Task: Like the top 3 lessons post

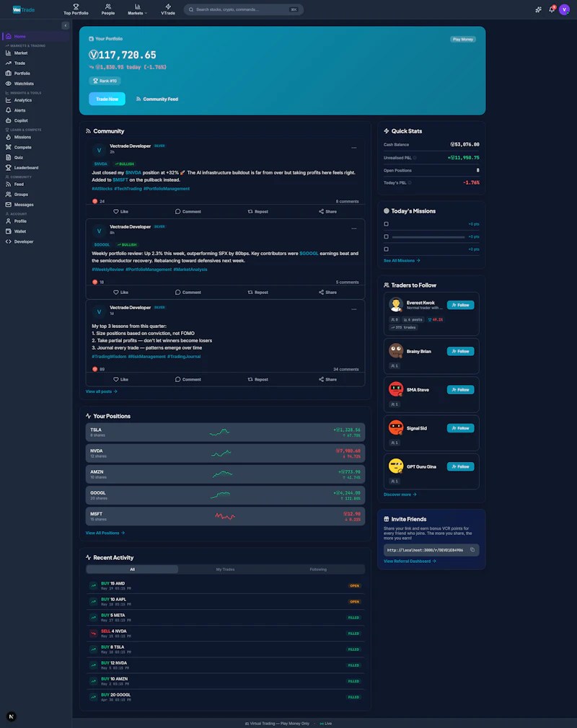Action: pos(120,379)
